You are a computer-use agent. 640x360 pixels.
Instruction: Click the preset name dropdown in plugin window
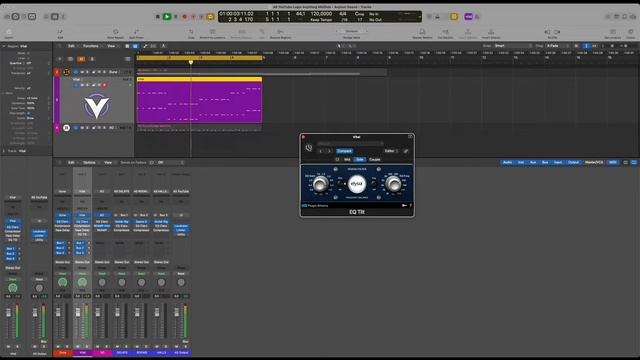click(x=350, y=144)
